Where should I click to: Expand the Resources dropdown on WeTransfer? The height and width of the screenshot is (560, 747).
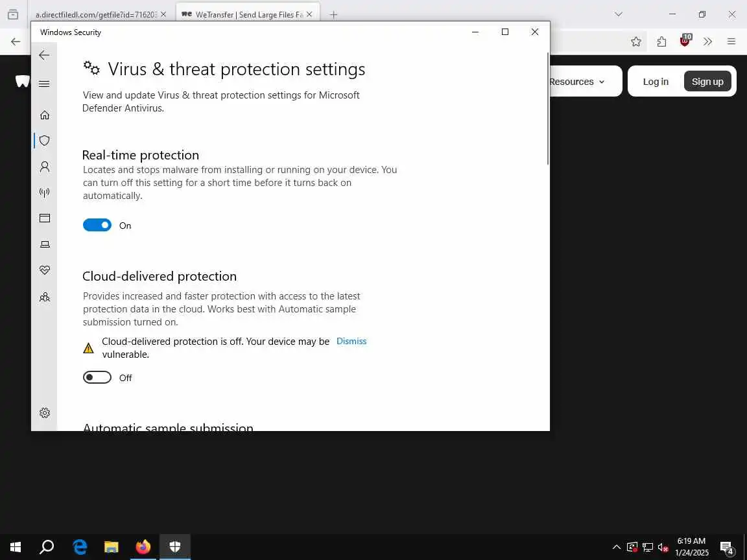tap(576, 82)
